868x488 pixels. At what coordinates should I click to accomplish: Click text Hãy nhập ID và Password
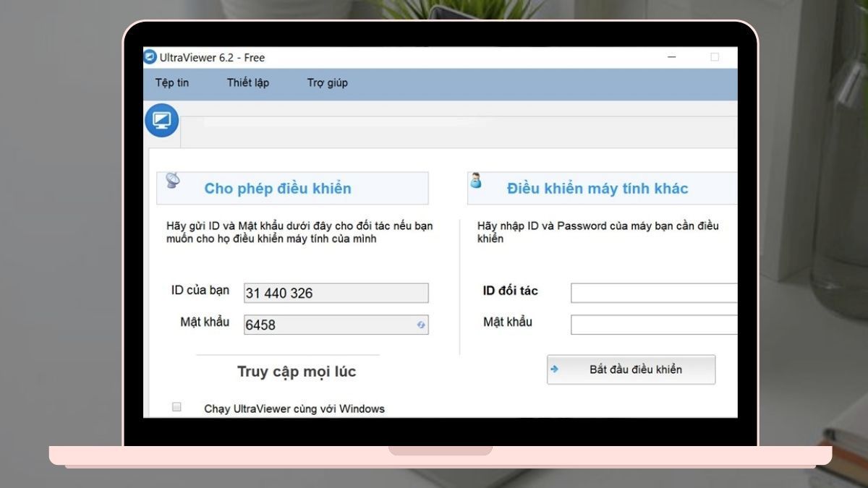click(598, 232)
